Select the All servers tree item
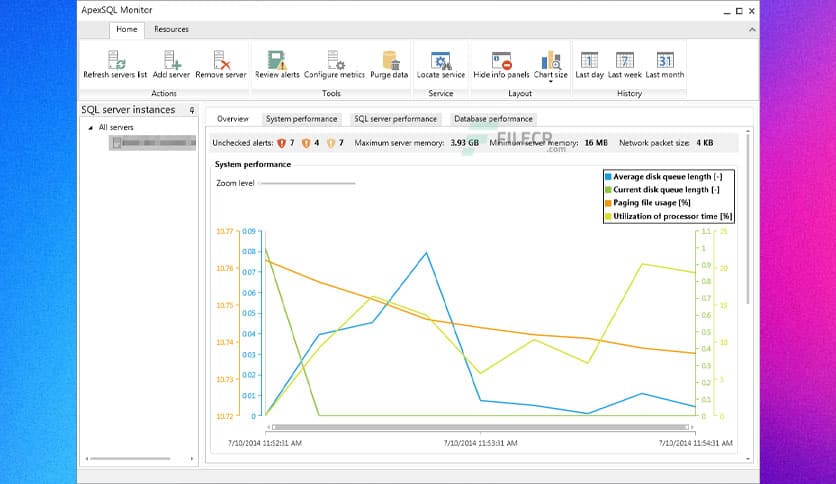 (116, 127)
